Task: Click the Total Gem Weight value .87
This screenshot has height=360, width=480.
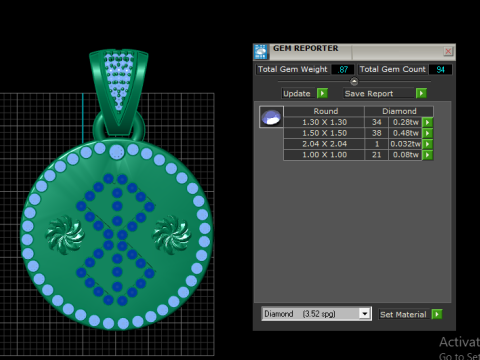Action: (343, 70)
